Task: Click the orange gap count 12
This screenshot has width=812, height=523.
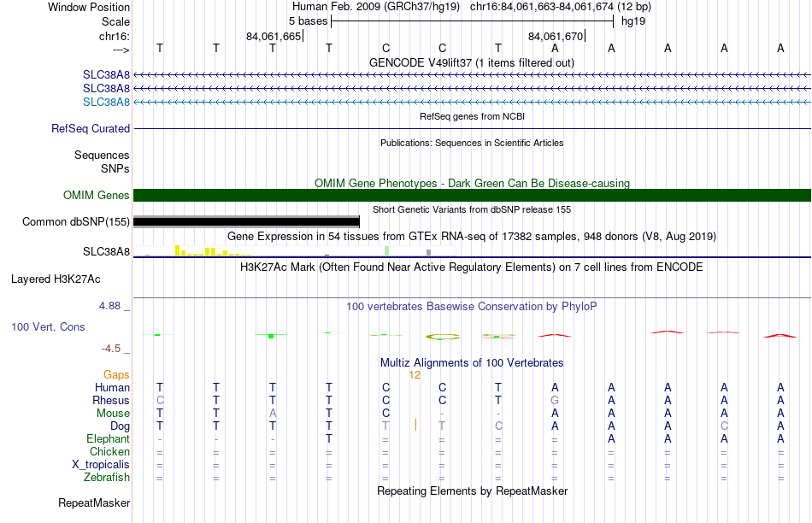Action: [x=415, y=374]
